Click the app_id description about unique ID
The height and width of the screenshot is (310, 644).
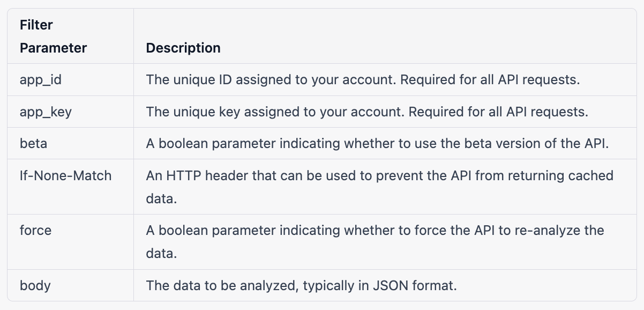pos(363,80)
